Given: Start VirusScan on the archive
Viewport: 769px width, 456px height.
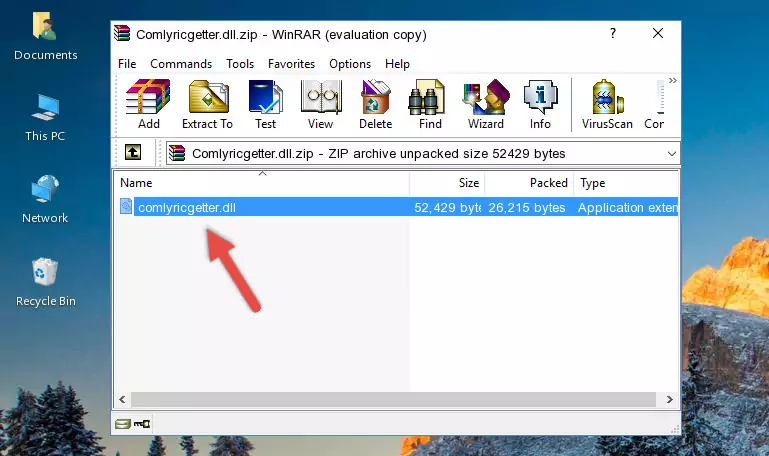Looking at the screenshot, I should (607, 104).
